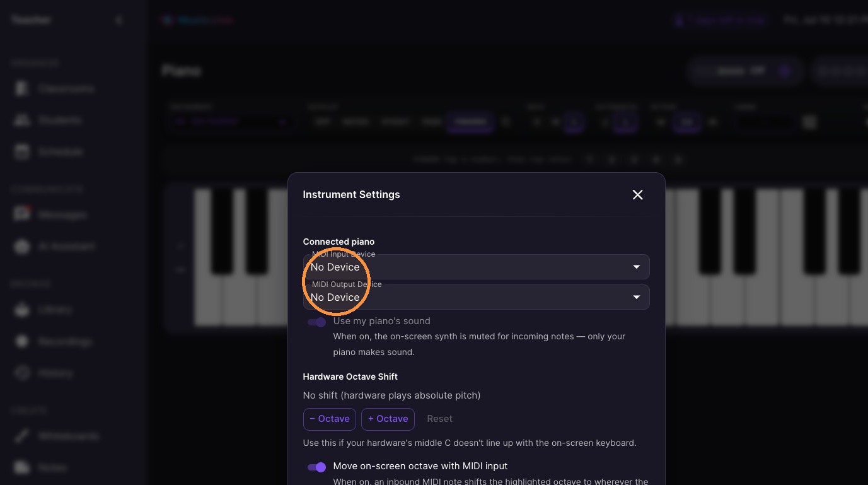
Task: Click the Use my piano's sound label
Action: point(381,321)
